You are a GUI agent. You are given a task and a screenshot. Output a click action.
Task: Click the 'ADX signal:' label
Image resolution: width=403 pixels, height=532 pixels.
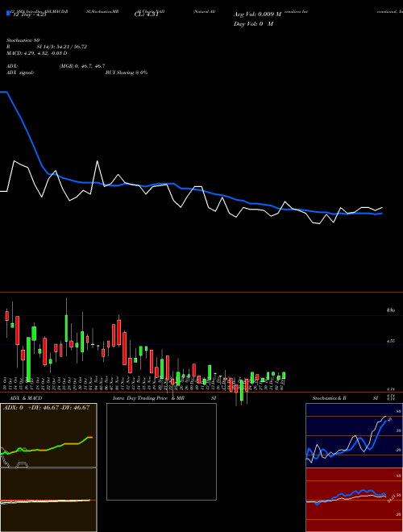pos(20,73)
